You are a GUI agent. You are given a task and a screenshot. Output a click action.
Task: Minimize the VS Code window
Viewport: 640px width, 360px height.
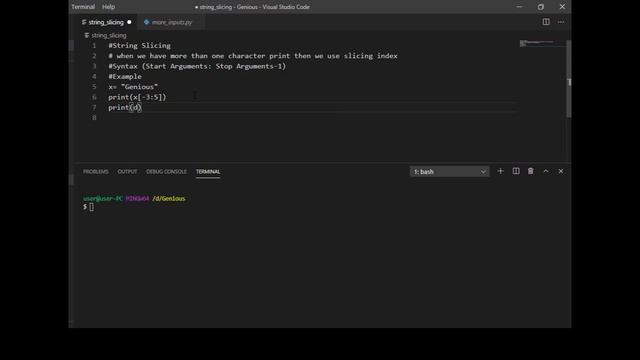[x=519, y=7]
